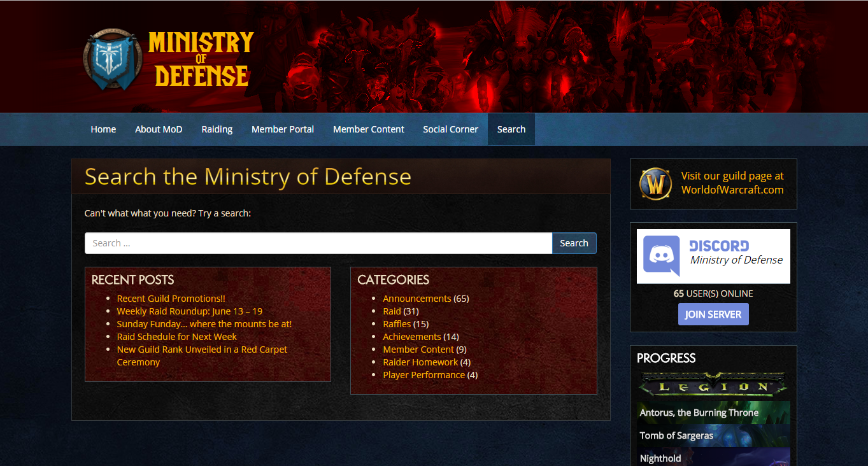Click the JOIN SERVER button
The image size is (868, 466).
(713, 314)
